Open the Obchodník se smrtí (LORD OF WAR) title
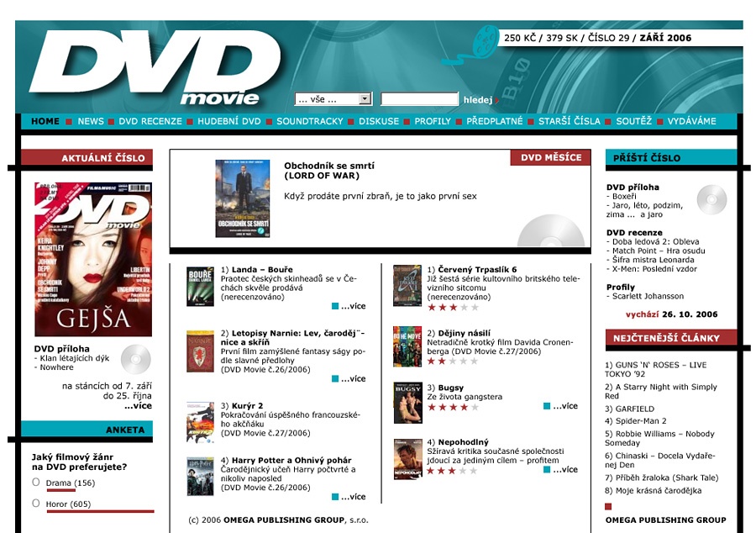This screenshot has height=533, width=756. point(329,171)
